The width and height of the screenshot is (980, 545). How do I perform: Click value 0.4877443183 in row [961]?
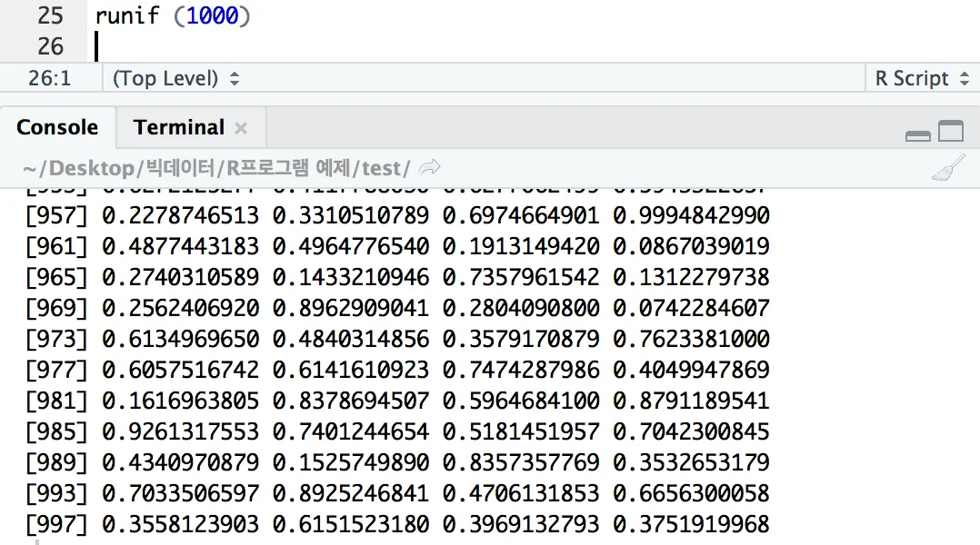pyautogui.click(x=181, y=246)
